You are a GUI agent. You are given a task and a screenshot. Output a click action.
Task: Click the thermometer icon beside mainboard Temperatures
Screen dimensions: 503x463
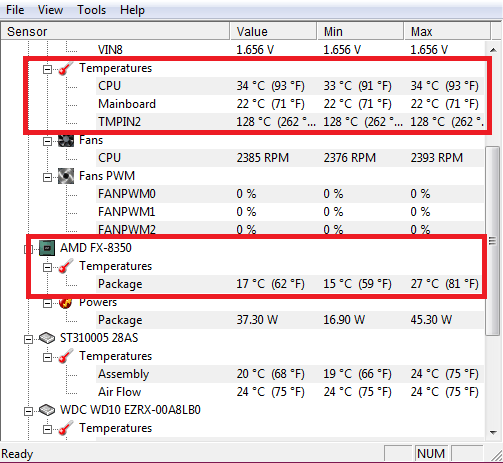[x=66, y=69]
